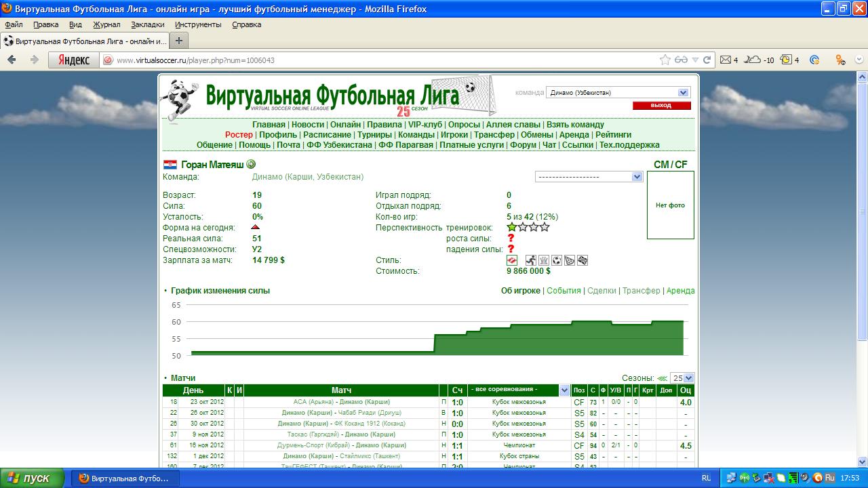
Task: Open the команда team selector dropdown
Action: [618, 93]
